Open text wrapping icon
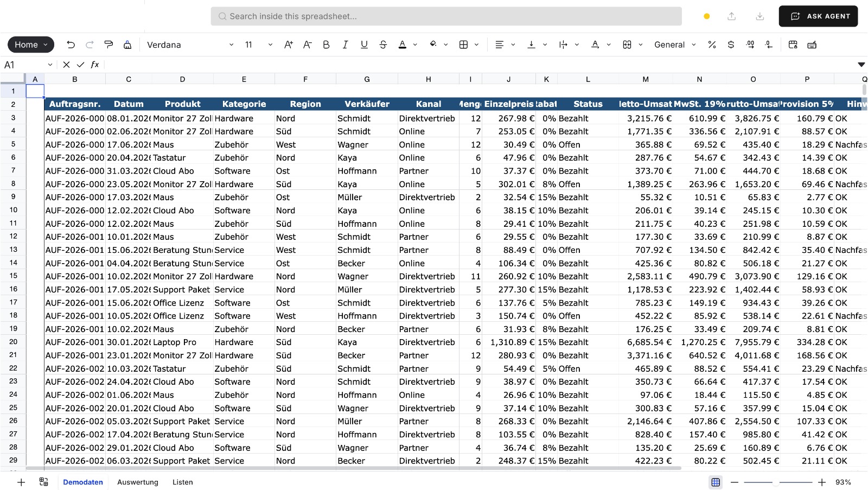 563,45
